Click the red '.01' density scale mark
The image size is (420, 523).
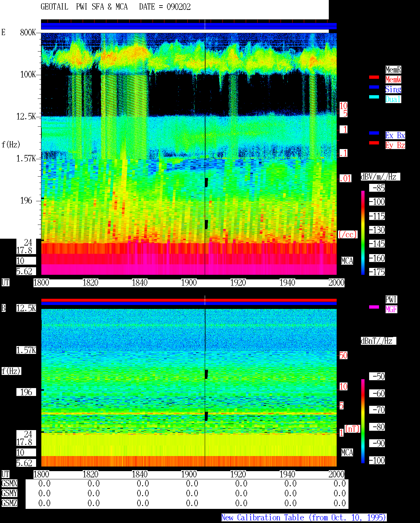(x=345, y=179)
